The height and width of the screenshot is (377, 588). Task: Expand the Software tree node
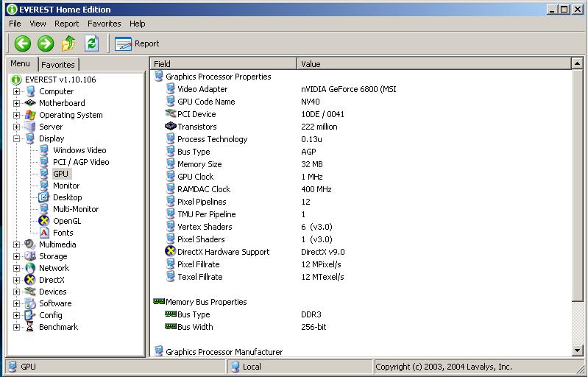point(16,303)
